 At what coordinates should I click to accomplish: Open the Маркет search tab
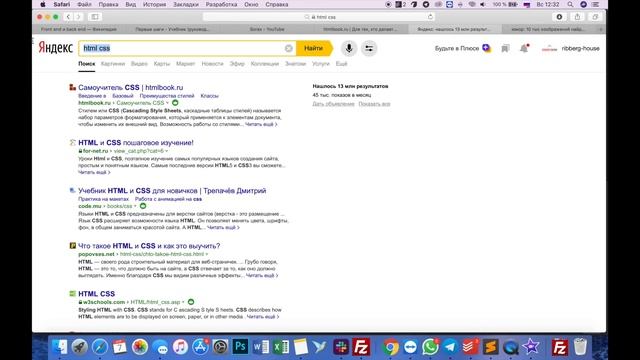tap(186, 64)
